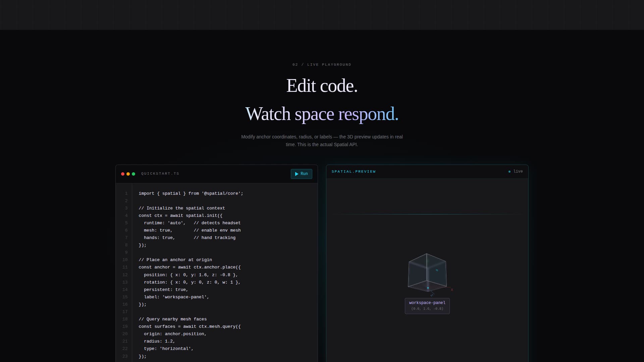Viewport: 644px width, 362px height.
Task: Click the import spatial code line
Action: tap(191, 193)
